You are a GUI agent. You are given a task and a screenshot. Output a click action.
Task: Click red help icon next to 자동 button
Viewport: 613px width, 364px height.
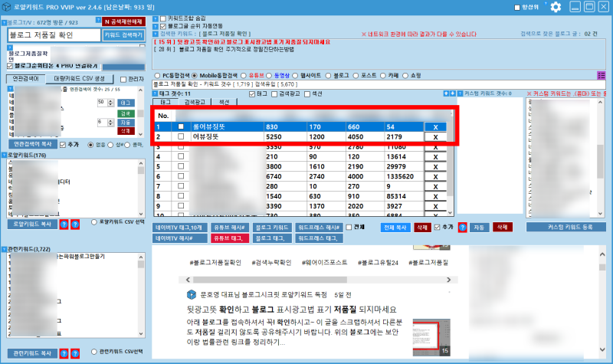point(463,228)
